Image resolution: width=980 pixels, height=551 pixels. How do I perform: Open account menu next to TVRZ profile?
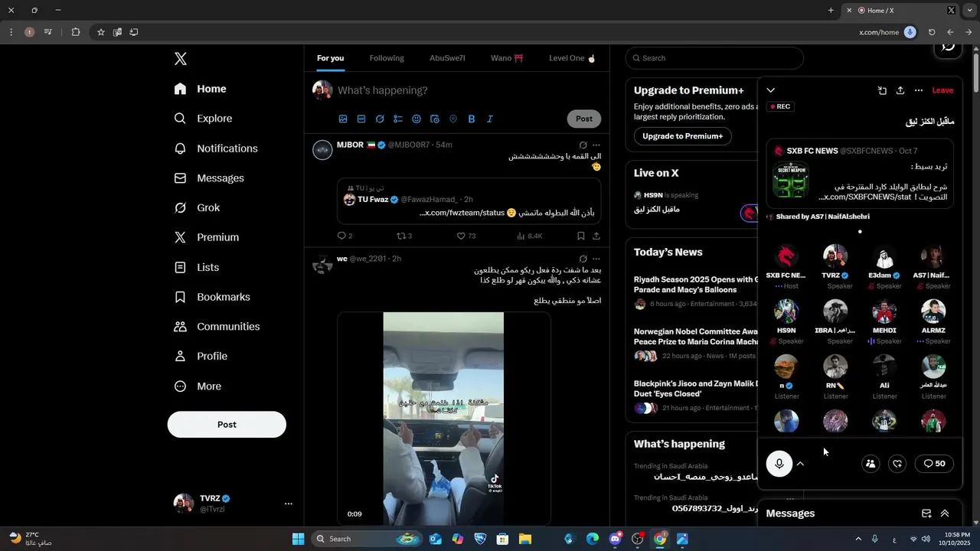pyautogui.click(x=289, y=504)
